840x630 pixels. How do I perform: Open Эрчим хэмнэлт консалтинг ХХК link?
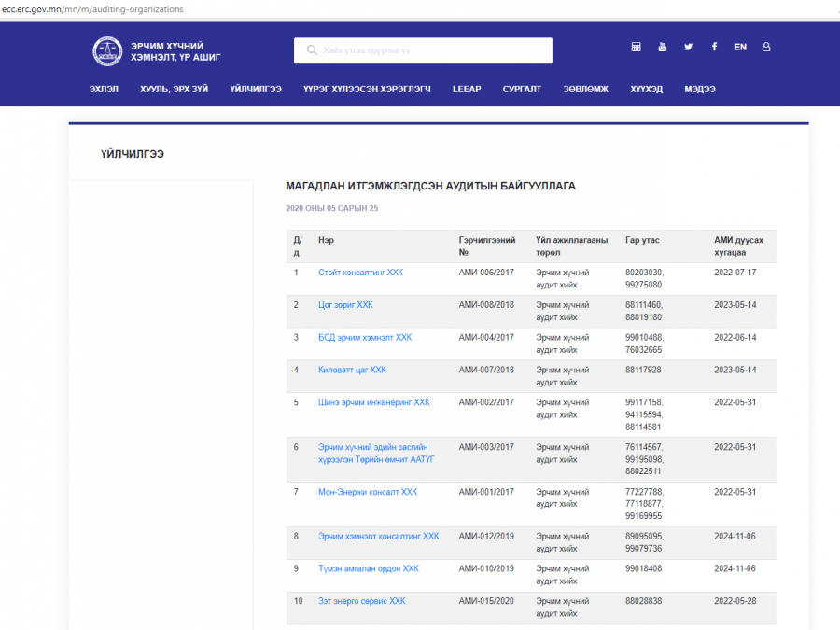[378, 537]
